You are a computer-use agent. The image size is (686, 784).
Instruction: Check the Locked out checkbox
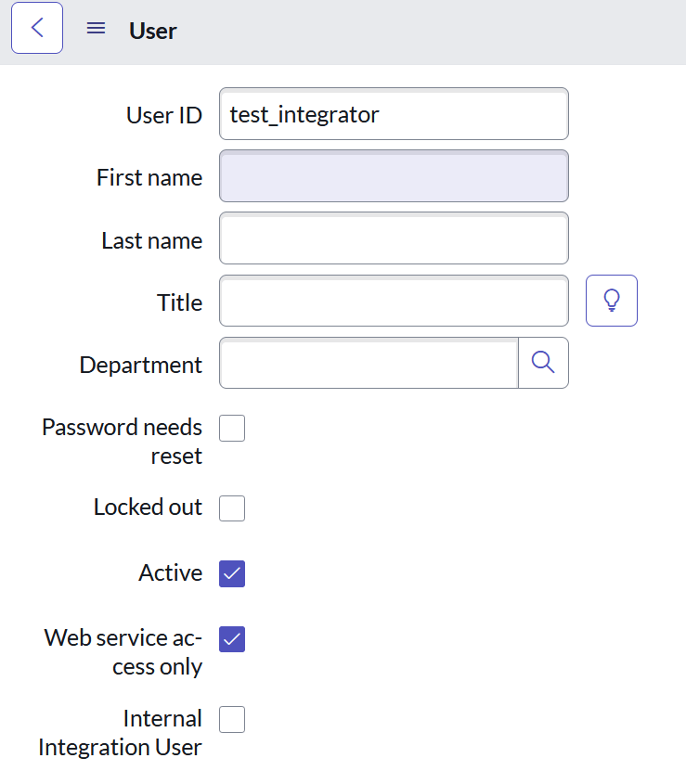click(x=232, y=508)
